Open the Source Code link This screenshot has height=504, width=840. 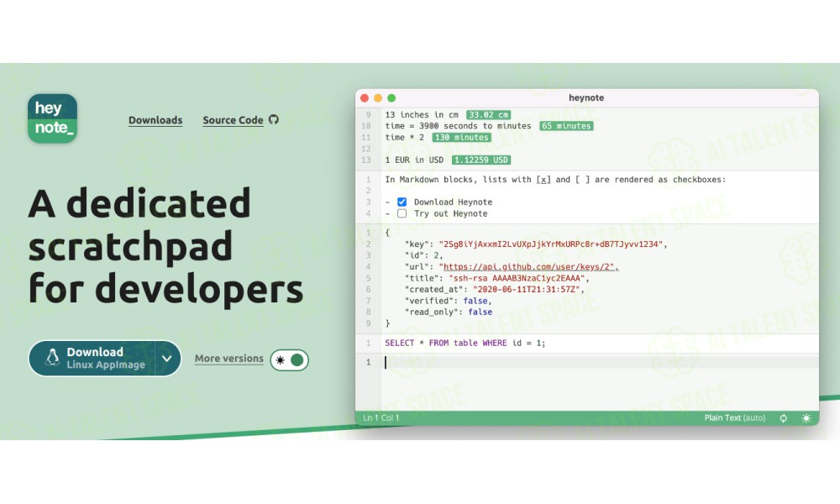[x=233, y=120]
